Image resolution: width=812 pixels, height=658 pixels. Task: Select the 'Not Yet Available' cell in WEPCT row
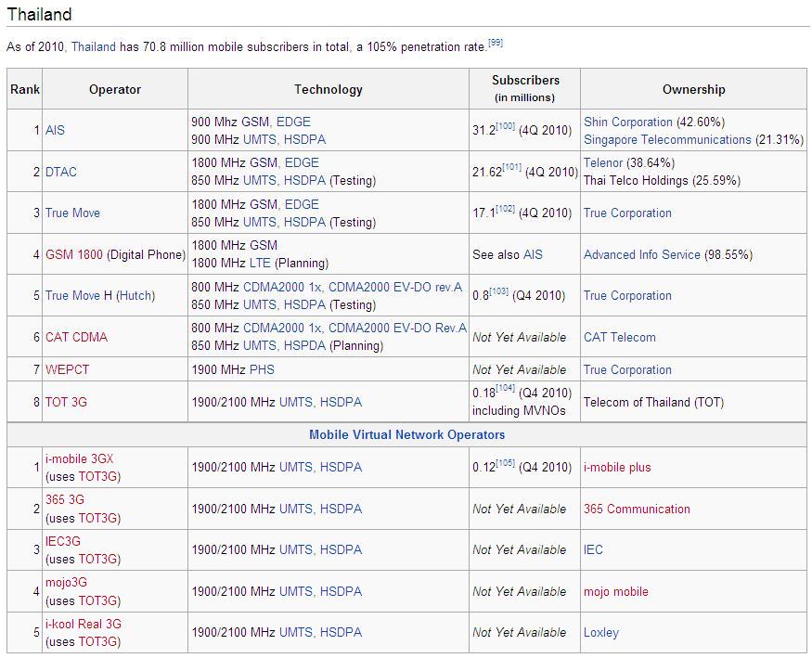pyautogui.click(x=524, y=369)
